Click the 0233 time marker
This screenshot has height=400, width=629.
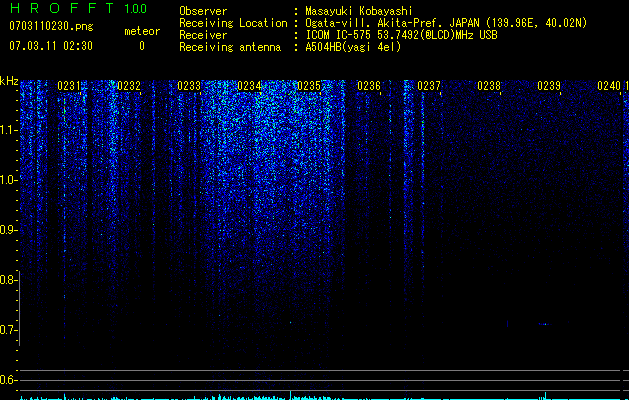point(189,86)
